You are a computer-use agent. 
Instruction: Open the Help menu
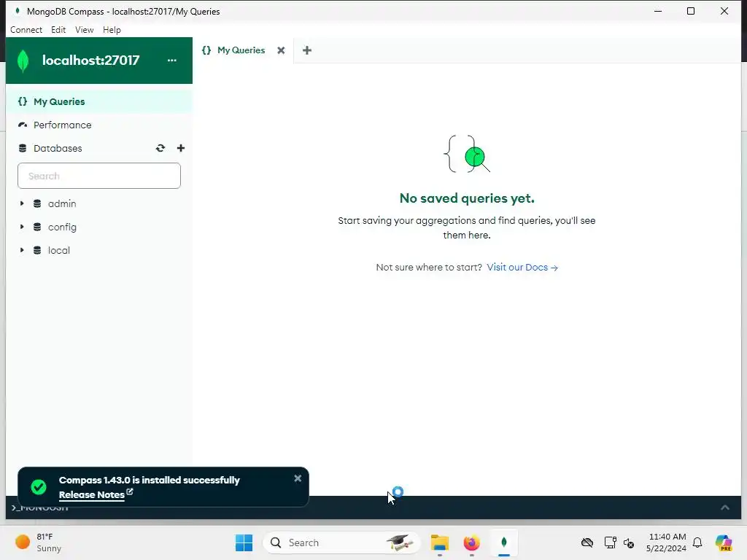pyautogui.click(x=112, y=30)
